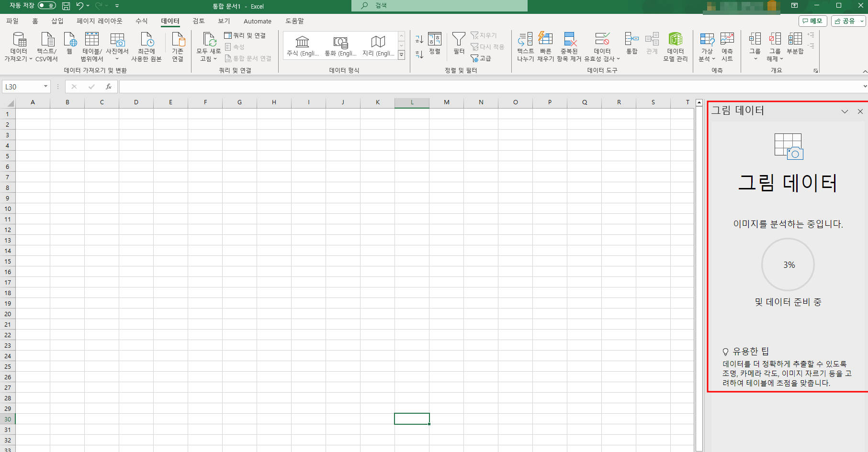
Task: Switch to the 홈 tab
Action: point(35,21)
